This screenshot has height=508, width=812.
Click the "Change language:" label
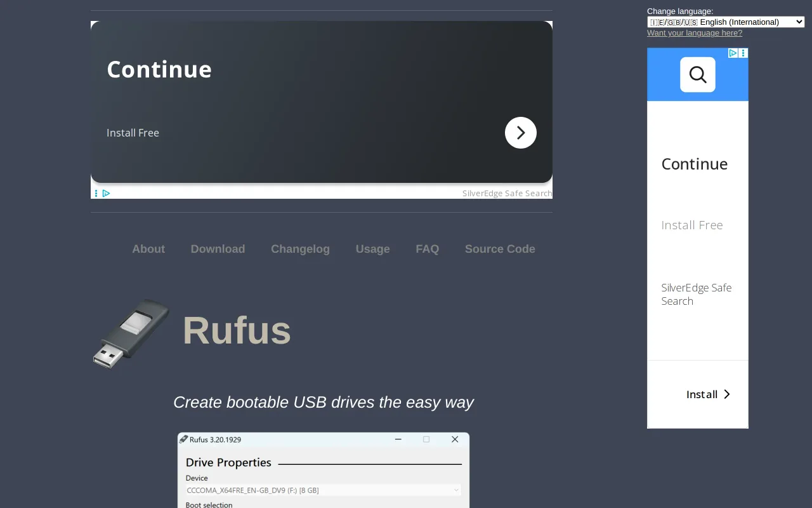[680, 11]
